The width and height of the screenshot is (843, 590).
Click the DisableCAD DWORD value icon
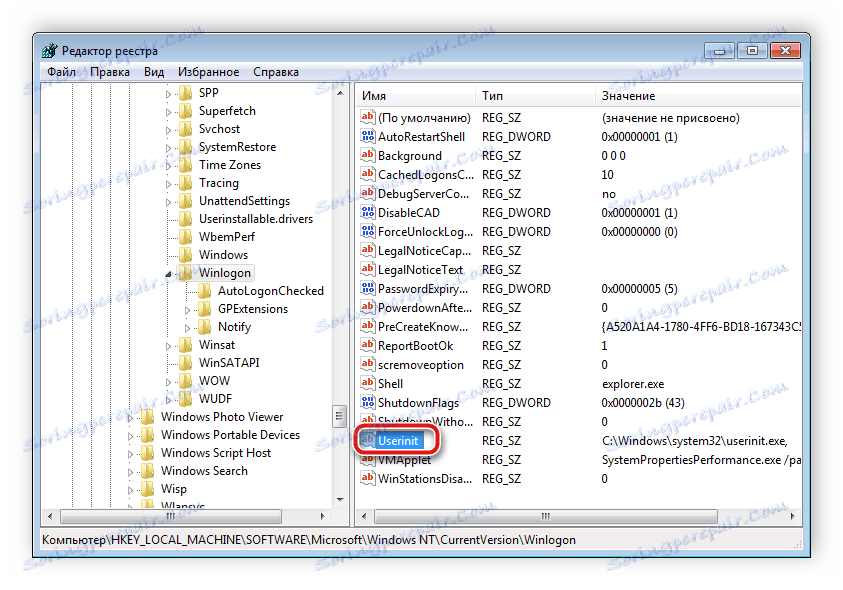368,212
